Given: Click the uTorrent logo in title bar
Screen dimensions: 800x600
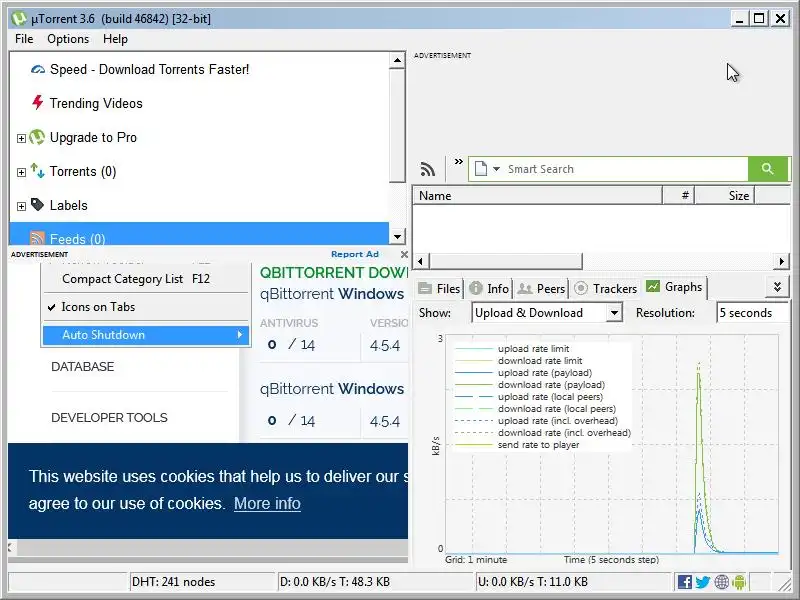Looking at the screenshot, I should tap(19, 19).
